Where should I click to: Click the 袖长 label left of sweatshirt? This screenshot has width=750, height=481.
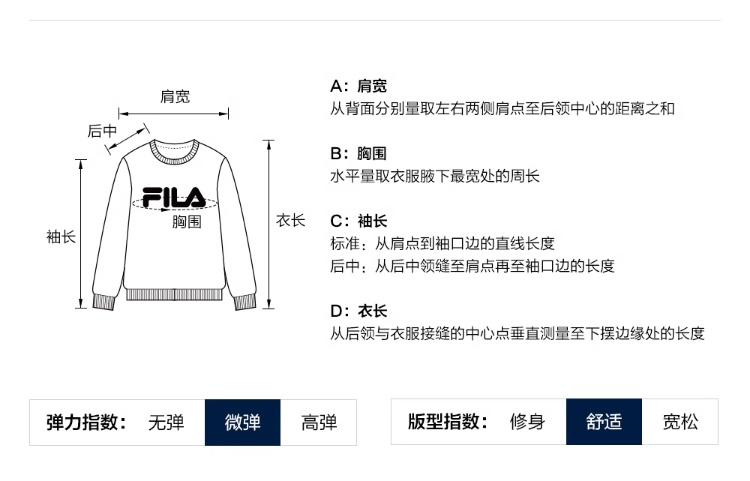[61, 237]
